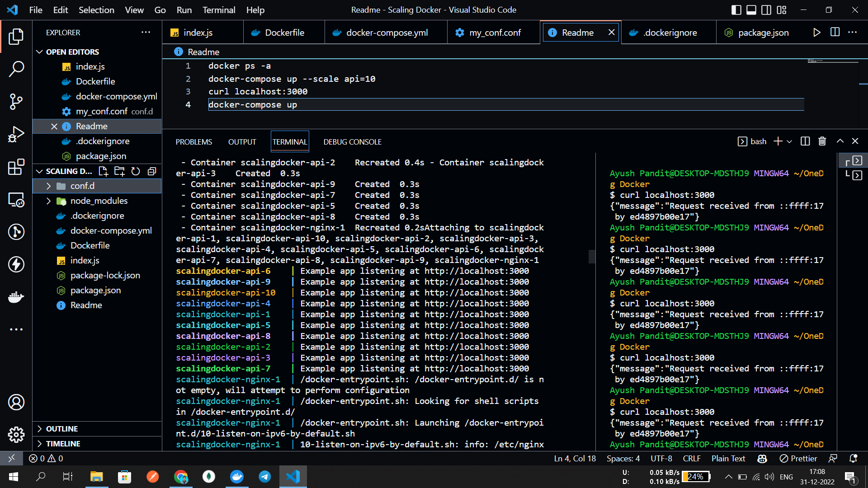Expand the conf.d folder

(97, 186)
